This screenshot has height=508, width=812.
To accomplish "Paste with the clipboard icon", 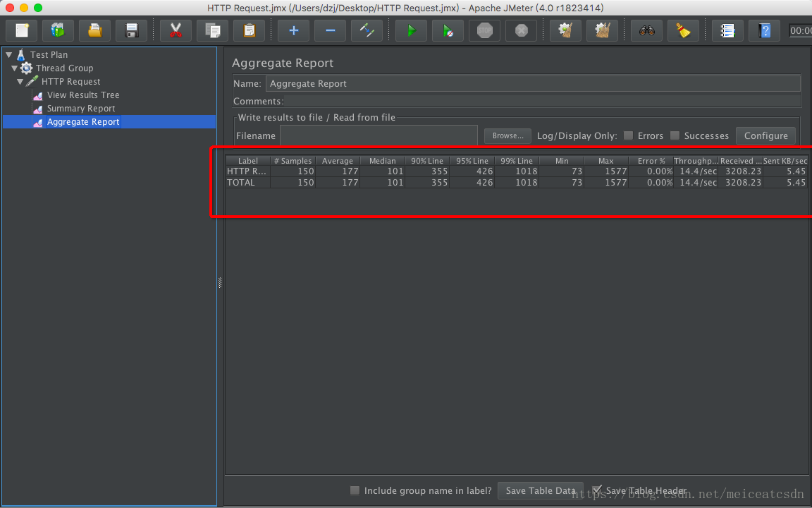I will point(249,30).
